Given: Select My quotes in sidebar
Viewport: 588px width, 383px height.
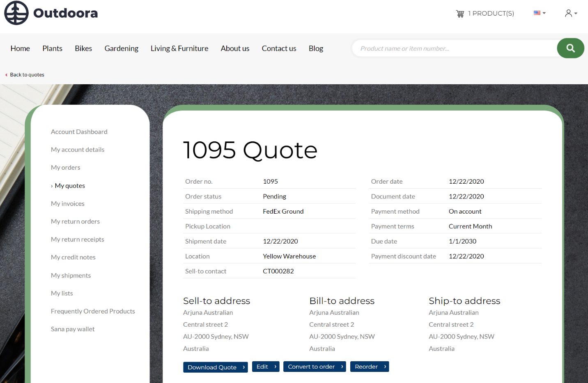Looking at the screenshot, I should 70,186.
